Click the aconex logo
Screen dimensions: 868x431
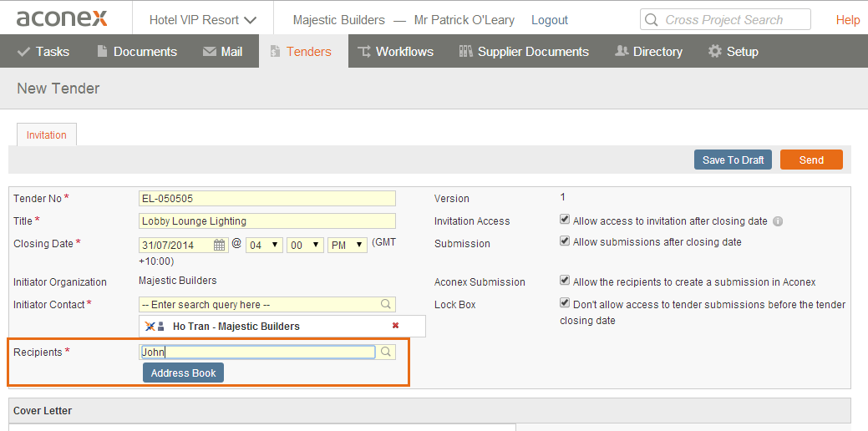(62, 18)
